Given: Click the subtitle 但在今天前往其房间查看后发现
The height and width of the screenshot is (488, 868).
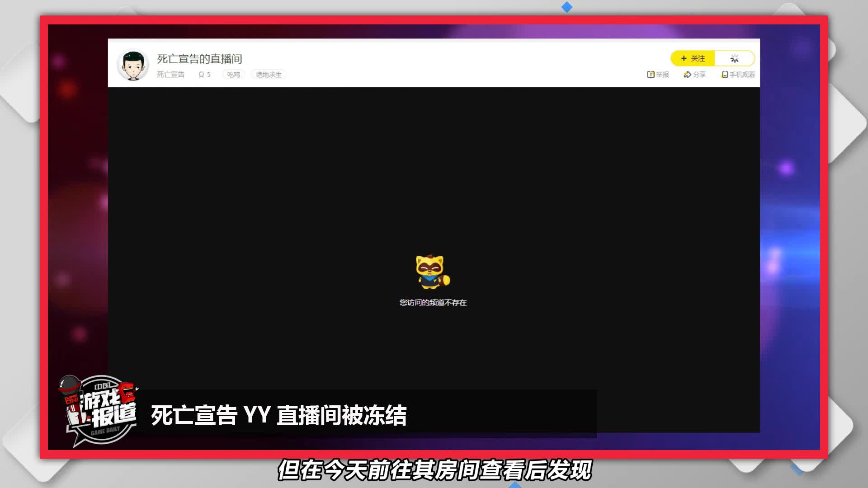Looking at the screenshot, I should click(x=434, y=470).
